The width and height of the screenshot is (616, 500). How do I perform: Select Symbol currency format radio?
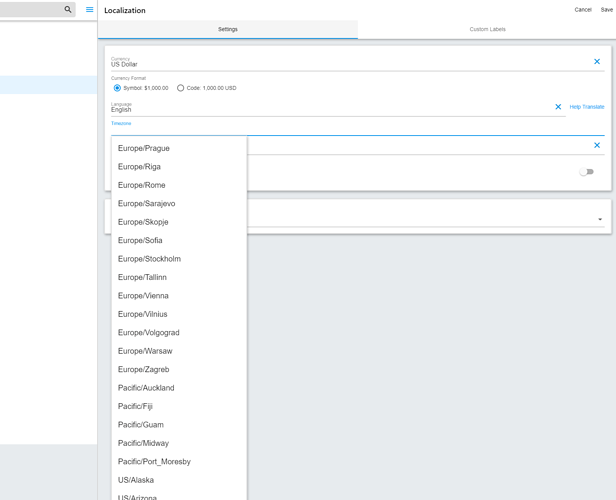point(117,88)
